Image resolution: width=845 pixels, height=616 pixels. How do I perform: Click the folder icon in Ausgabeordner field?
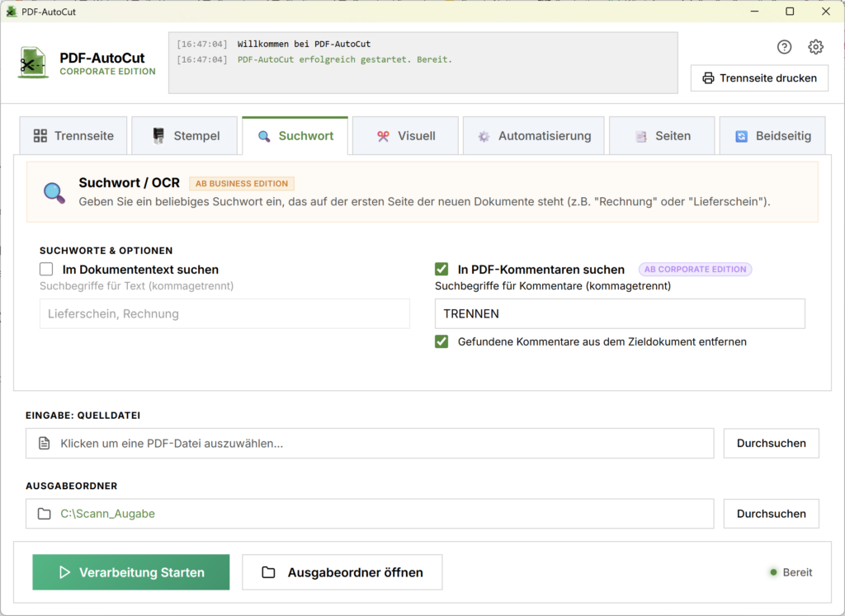click(45, 514)
